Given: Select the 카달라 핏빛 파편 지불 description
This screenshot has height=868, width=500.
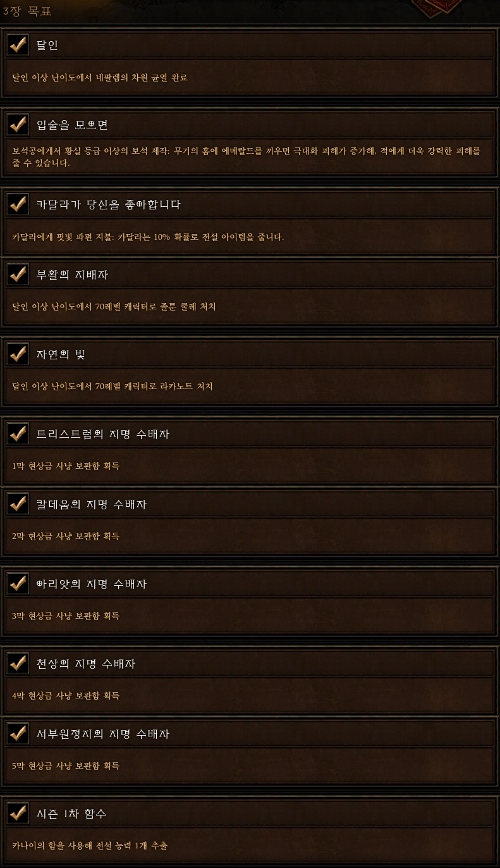Looking at the screenshot, I should 148,237.
